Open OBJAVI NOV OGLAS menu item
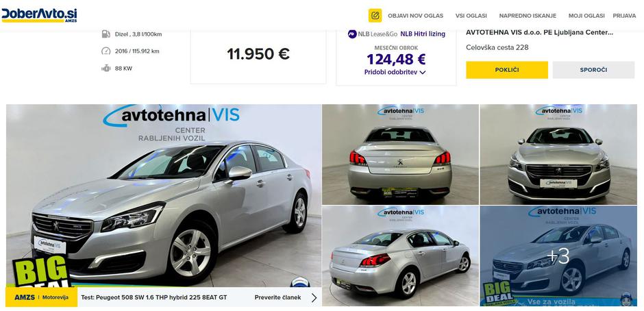The height and width of the screenshot is (311, 644). pos(415,16)
